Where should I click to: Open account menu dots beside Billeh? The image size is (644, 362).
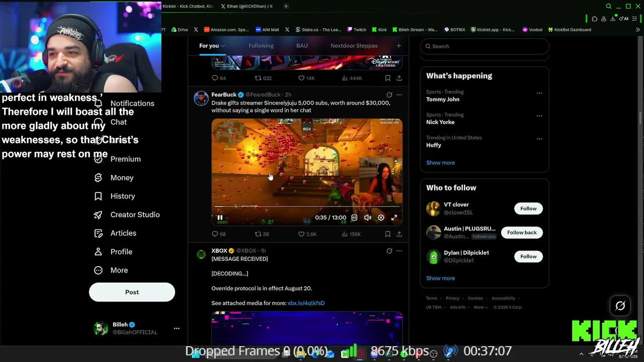tap(177, 328)
